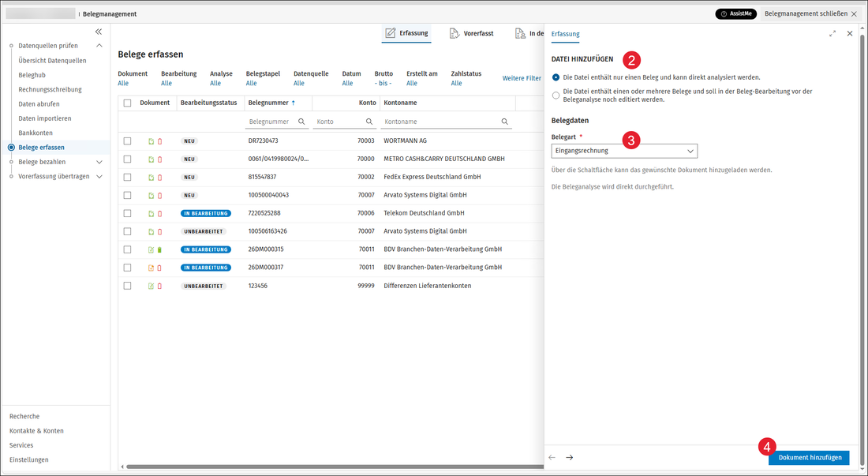Image resolution: width=868 pixels, height=476 pixels.
Task: Click the green filled icon in row 26DM000315
Action: [x=160, y=249]
